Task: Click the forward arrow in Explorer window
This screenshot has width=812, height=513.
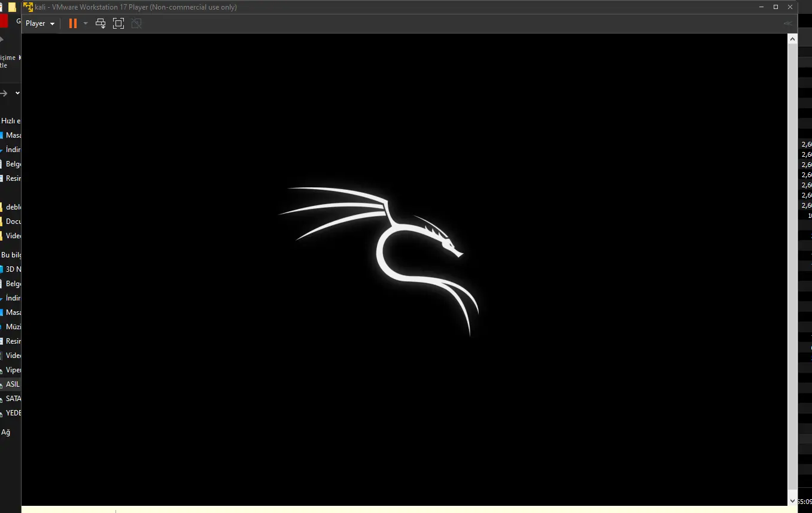Action: pos(4,93)
